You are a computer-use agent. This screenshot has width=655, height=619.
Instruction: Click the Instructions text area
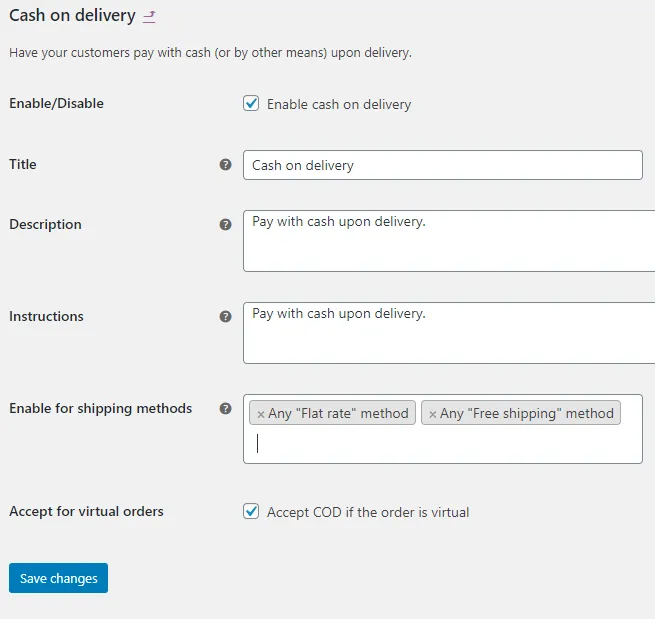[449, 333]
